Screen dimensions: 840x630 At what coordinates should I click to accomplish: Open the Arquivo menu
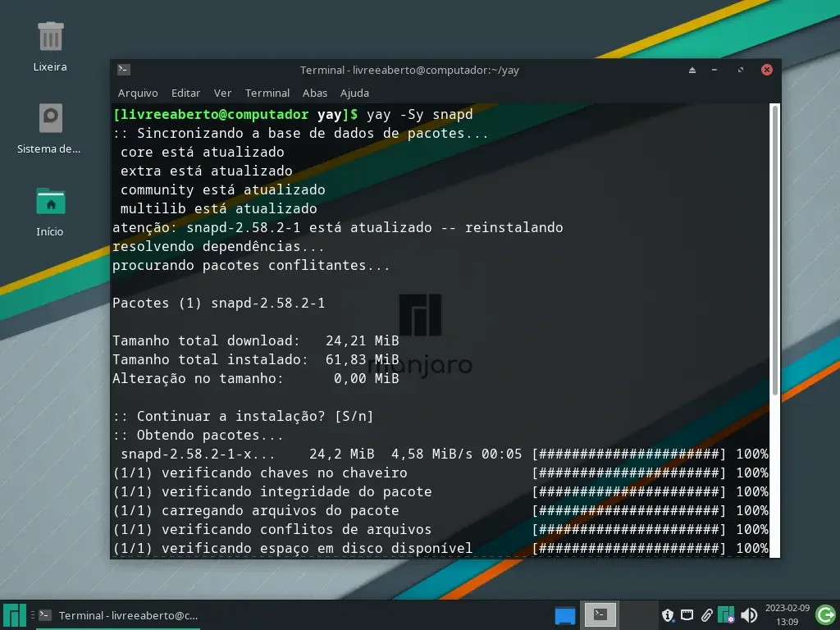tap(138, 94)
